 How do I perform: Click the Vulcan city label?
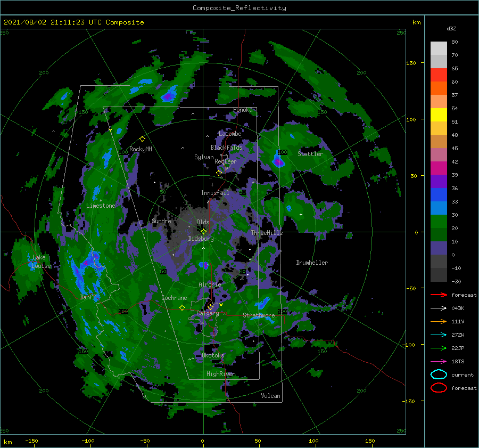tap(270, 396)
